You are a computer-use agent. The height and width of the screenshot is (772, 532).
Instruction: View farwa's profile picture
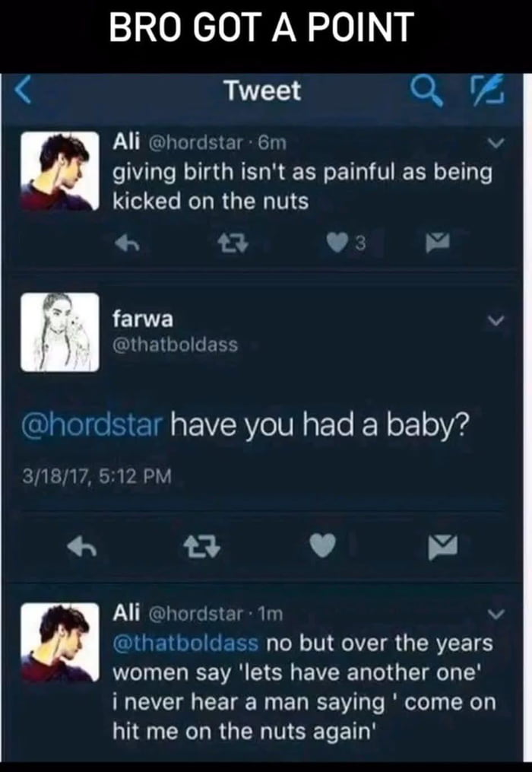59,332
